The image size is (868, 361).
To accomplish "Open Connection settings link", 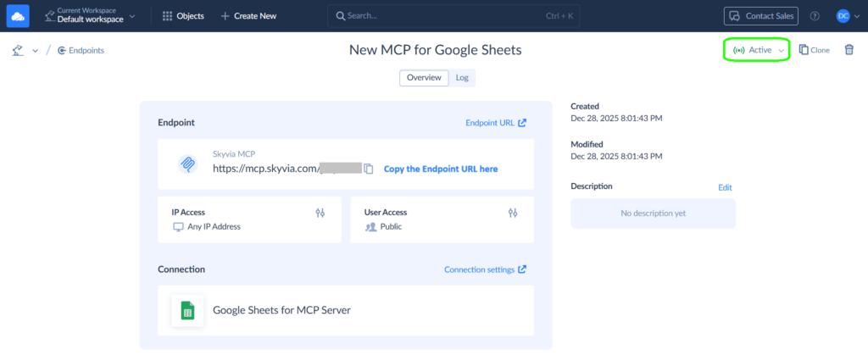I will (486, 269).
